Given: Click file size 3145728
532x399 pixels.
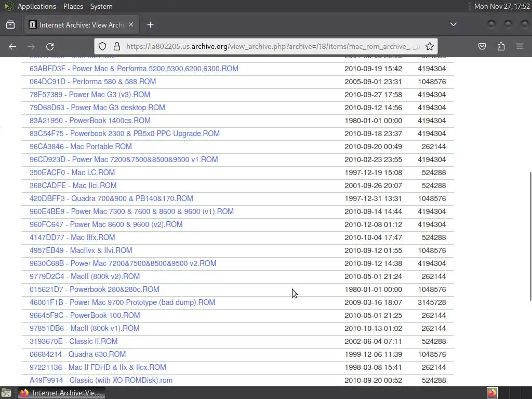Looking at the screenshot, I should 432,302.
